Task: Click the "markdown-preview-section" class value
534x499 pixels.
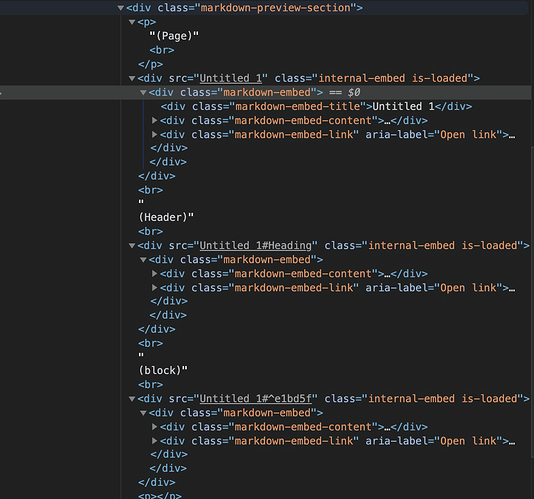Action: (x=275, y=7)
